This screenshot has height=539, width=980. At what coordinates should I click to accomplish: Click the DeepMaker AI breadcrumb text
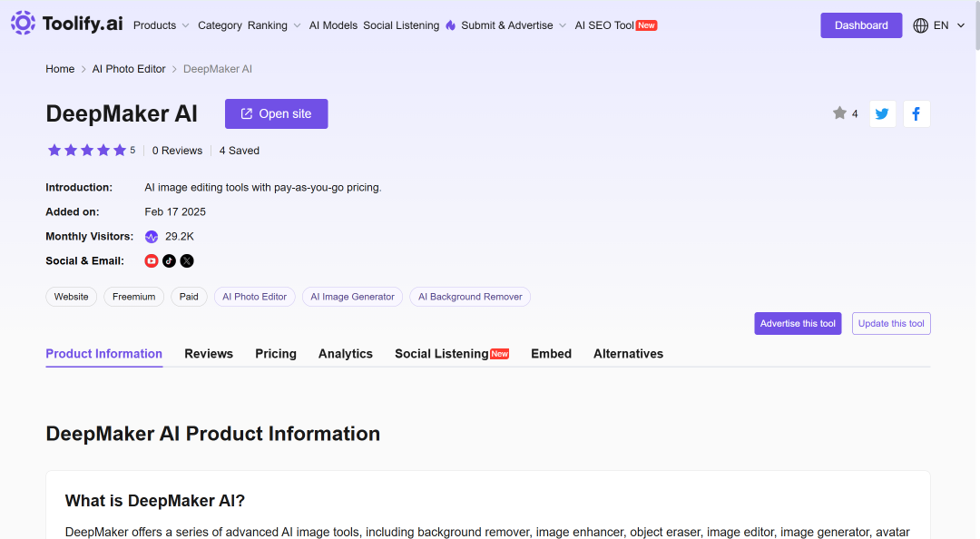218,69
